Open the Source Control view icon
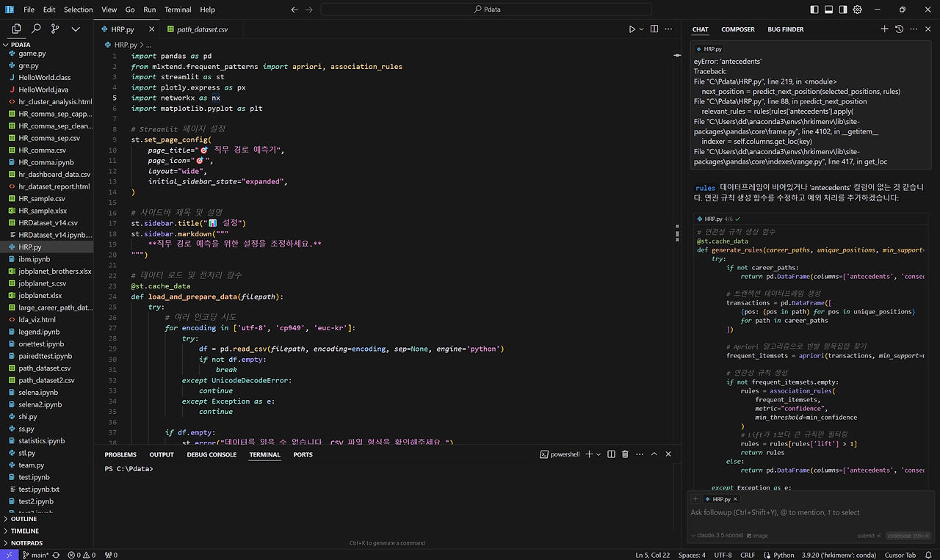940x560 pixels. tap(55, 29)
